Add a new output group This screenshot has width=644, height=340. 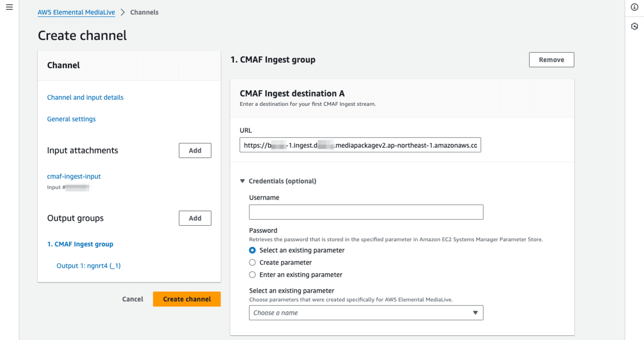coord(195,218)
